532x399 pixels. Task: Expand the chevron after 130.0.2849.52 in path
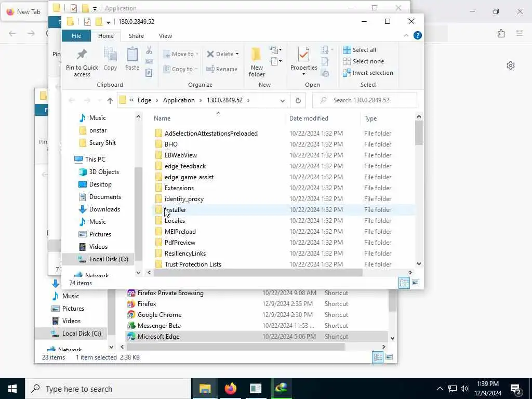click(248, 100)
